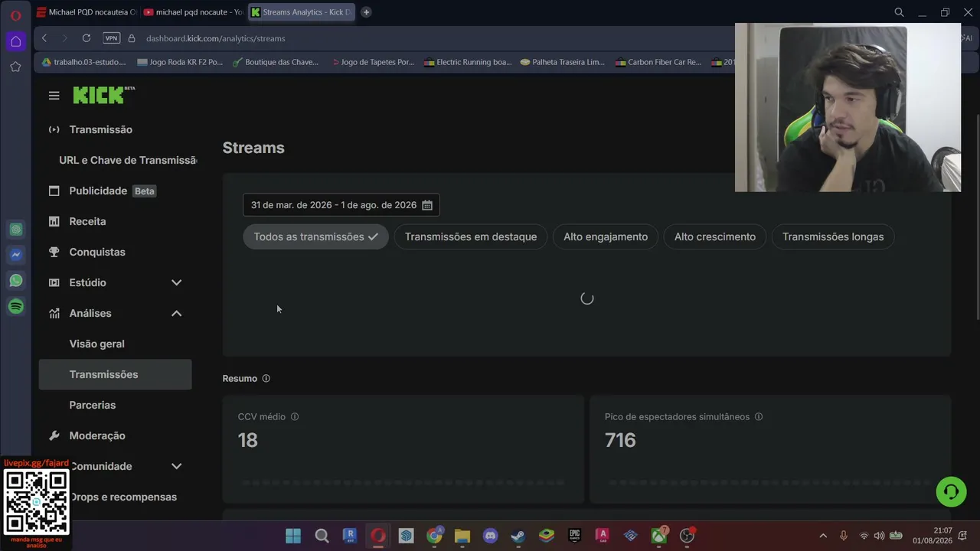
Task: Open the trabalho.03-estudo bookmark
Action: (83, 62)
